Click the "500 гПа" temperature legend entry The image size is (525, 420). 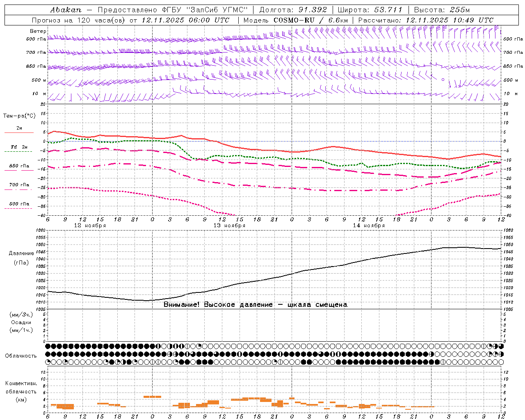click(19, 204)
